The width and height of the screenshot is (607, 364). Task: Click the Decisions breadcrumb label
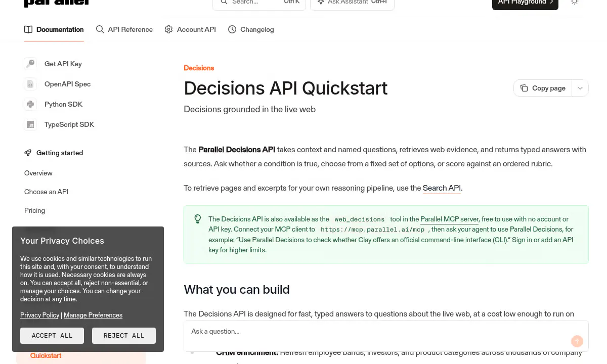(199, 68)
